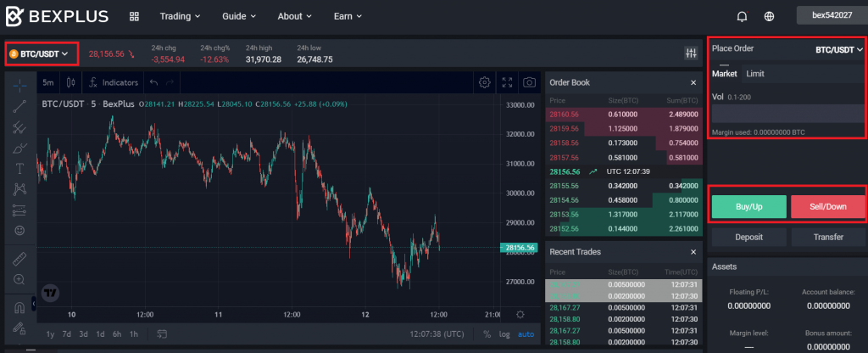Set chart range to 6h
868x353 pixels.
pyautogui.click(x=117, y=334)
